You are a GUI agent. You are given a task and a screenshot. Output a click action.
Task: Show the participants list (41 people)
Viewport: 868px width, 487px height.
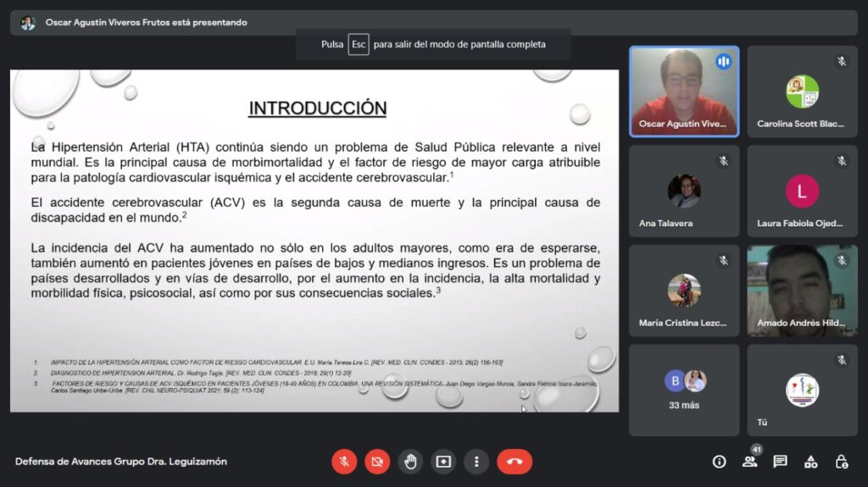749,462
